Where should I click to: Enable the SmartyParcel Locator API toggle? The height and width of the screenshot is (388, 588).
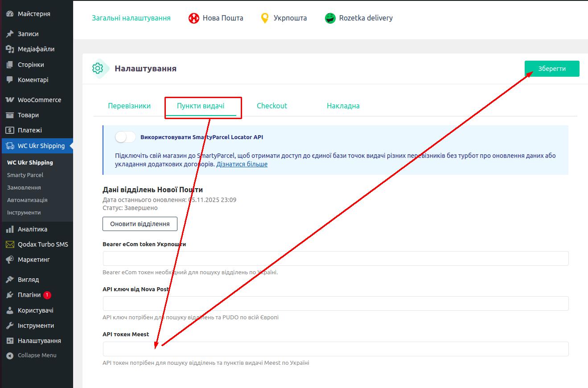click(125, 137)
